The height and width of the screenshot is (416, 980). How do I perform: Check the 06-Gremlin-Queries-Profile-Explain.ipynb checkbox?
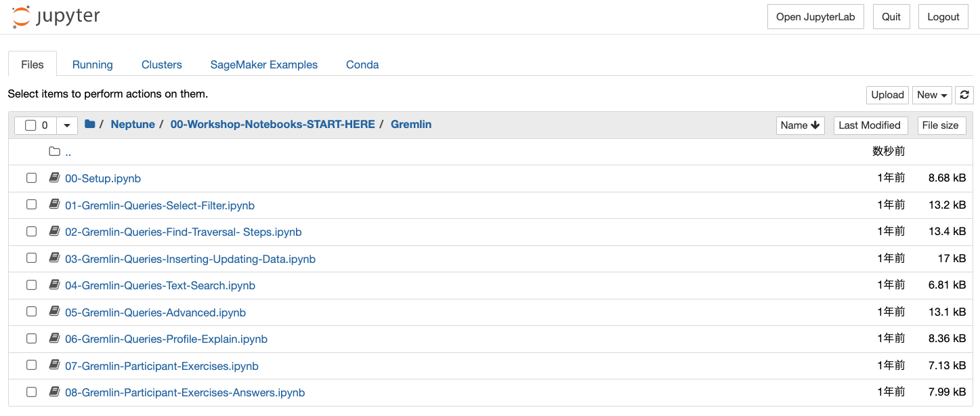tap(31, 338)
